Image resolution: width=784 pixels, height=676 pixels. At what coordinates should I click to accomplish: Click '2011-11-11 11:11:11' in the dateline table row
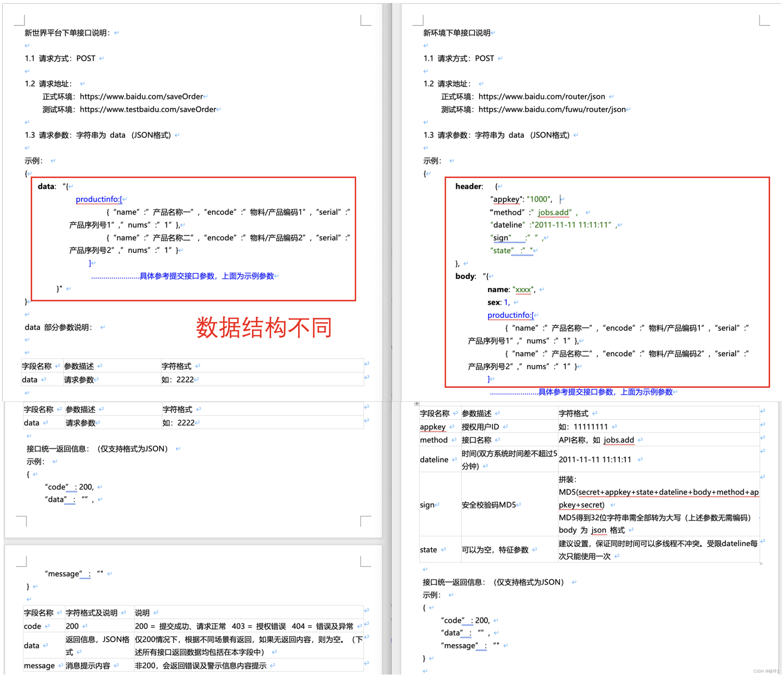coord(595,460)
